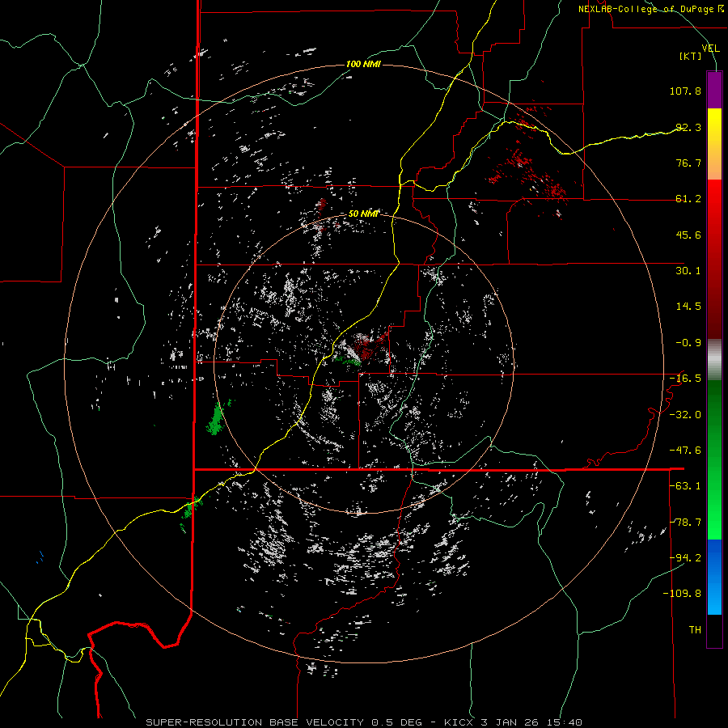Image resolution: width=728 pixels, height=728 pixels.
Task: Click the blue segment of the color bar
Action: click(x=714, y=577)
